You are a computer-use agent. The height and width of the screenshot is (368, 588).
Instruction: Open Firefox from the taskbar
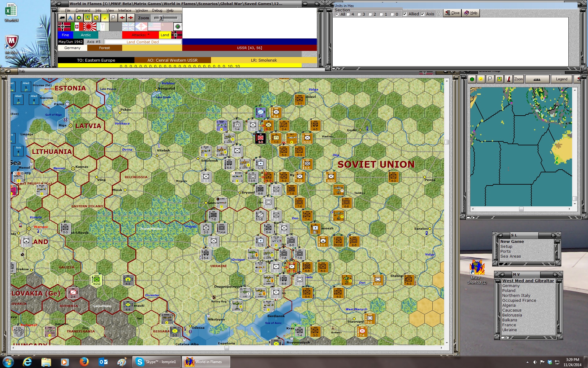coord(84,362)
